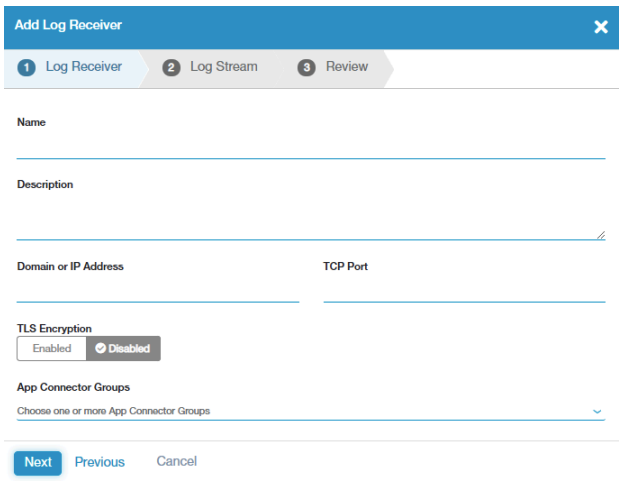Viewport: 628px width, 486px height.
Task: Click inside the Description text area
Action: point(310,218)
